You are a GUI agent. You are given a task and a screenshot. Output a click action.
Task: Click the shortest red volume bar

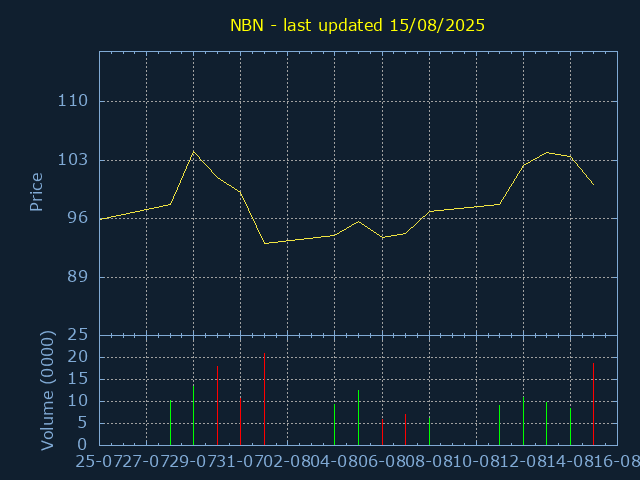pyautogui.click(x=382, y=432)
